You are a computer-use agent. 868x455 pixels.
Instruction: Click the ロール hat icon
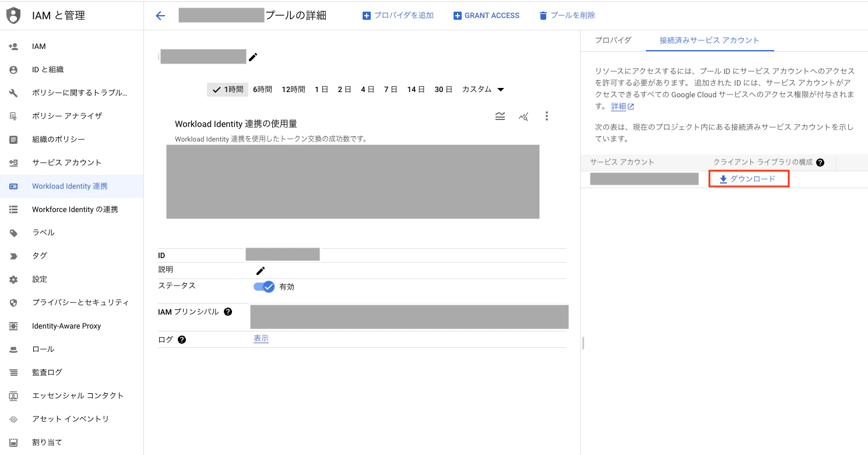(x=13, y=349)
